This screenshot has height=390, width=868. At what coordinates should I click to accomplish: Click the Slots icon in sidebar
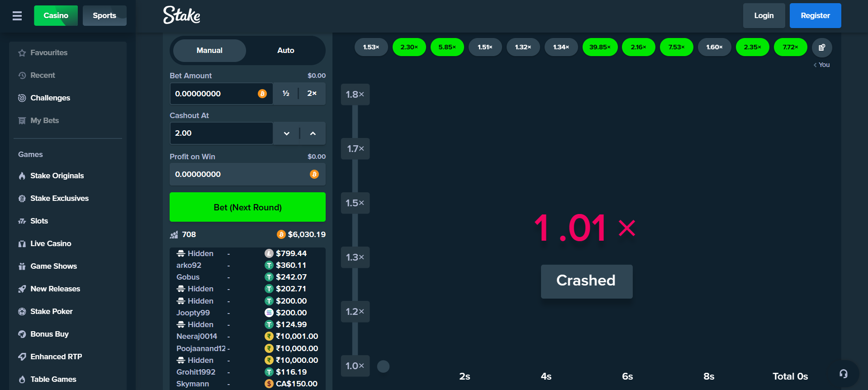pos(22,221)
